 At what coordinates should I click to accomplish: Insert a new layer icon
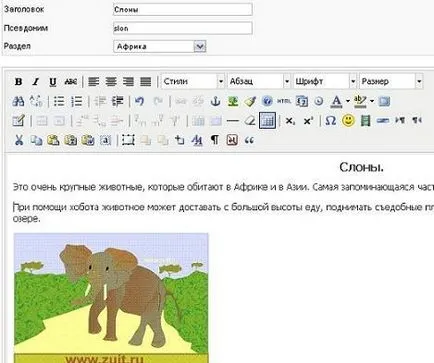point(128,140)
